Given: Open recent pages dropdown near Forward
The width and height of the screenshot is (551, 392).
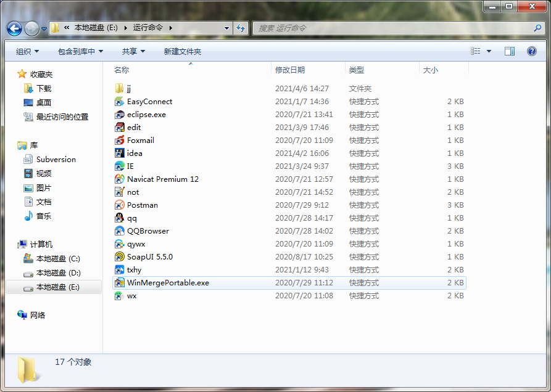Looking at the screenshot, I should click(44, 29).
